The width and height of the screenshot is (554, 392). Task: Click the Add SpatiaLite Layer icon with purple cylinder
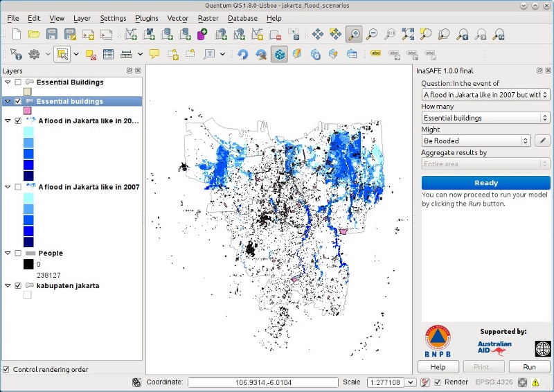[202, 35]
